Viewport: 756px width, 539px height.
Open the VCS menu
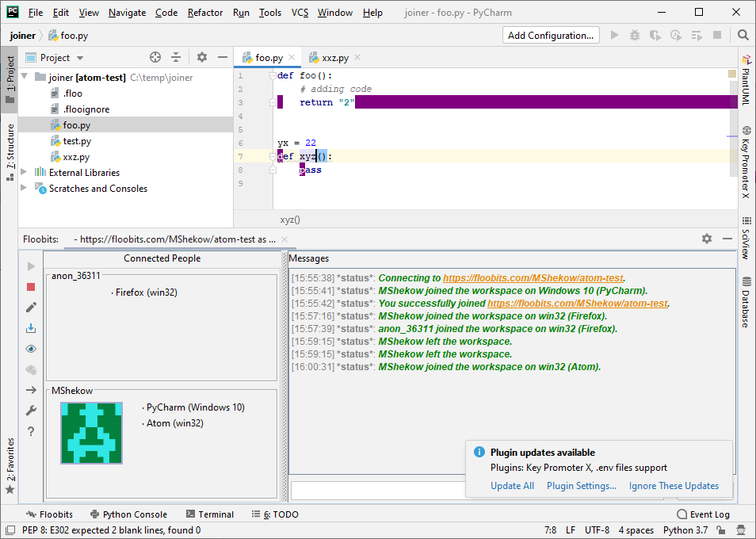pyautogui.click(x=300, y=13)
